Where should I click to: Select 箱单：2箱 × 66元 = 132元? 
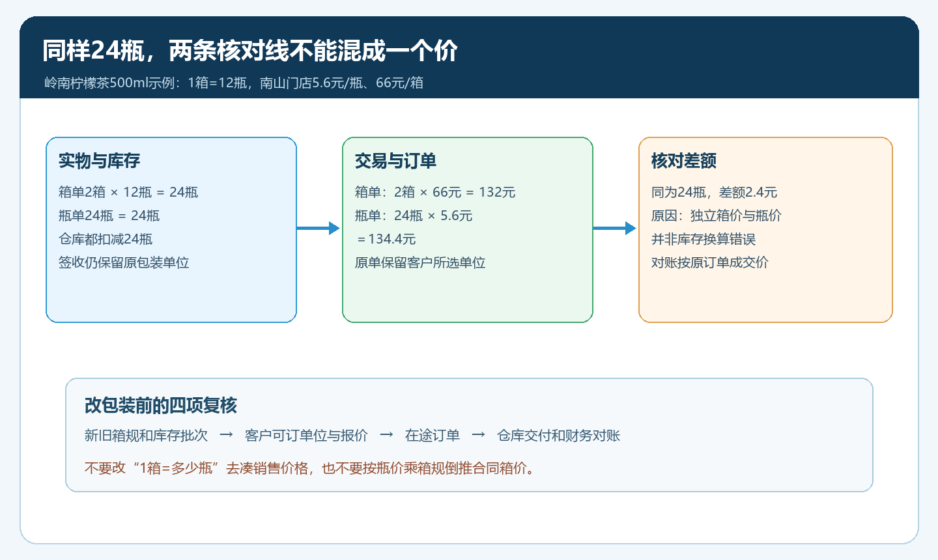435,192
